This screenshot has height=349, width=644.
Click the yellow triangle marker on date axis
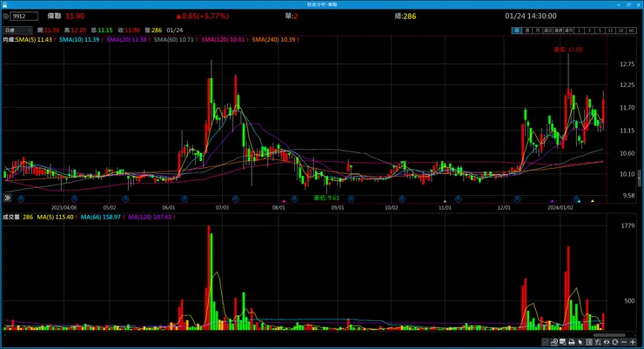(x=593, y=201)
